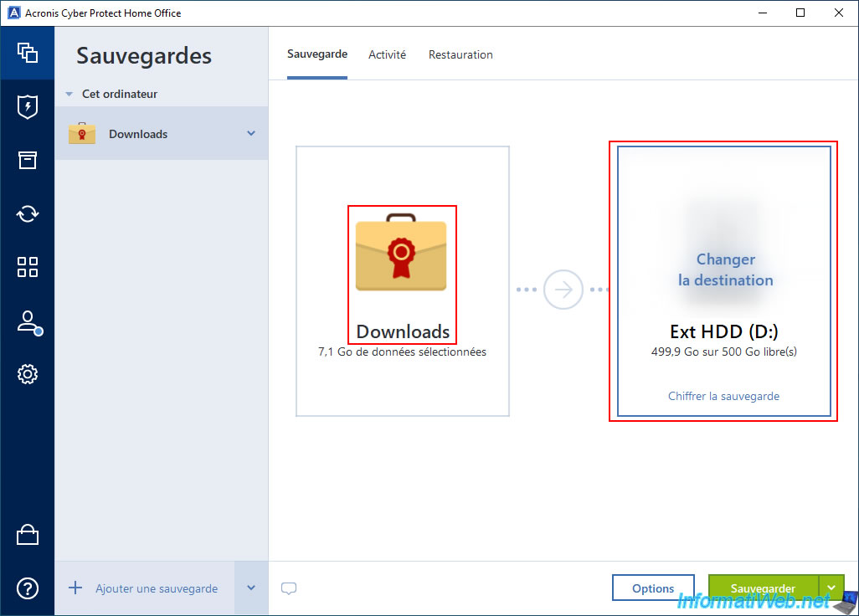Select the Downloads backup in the list
The height and width of the screenshot is (616, 859).
(x=162, y=134)
